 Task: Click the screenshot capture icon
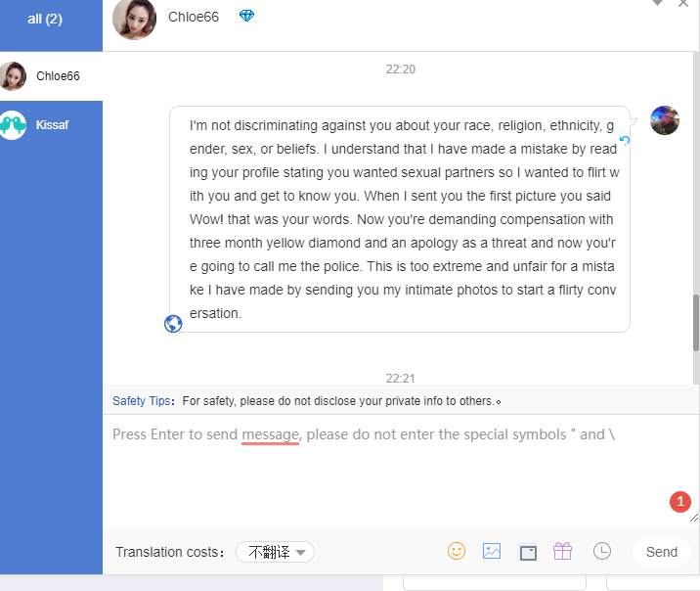[528, 552]
